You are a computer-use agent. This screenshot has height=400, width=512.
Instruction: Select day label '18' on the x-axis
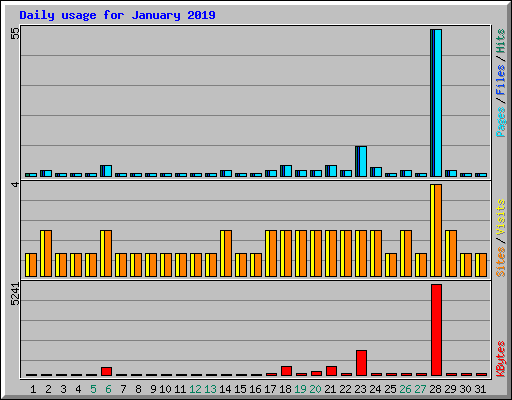(x=285, y=389)
